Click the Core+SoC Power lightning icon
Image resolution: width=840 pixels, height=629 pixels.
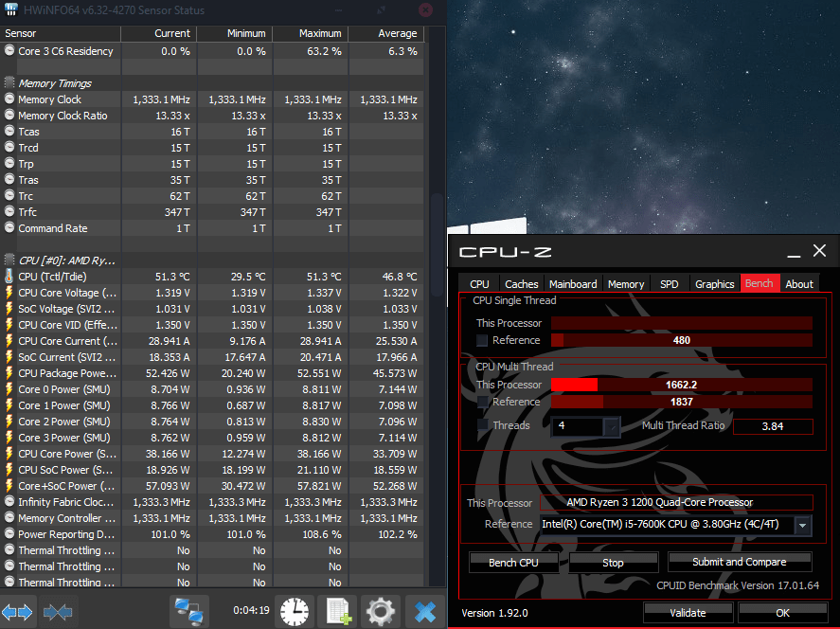pos(9,485)
